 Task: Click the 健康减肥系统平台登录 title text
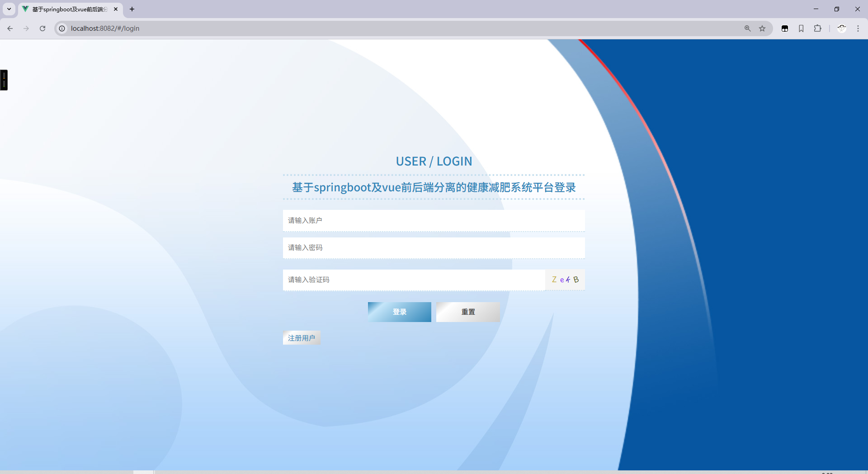tap(521, 187)
